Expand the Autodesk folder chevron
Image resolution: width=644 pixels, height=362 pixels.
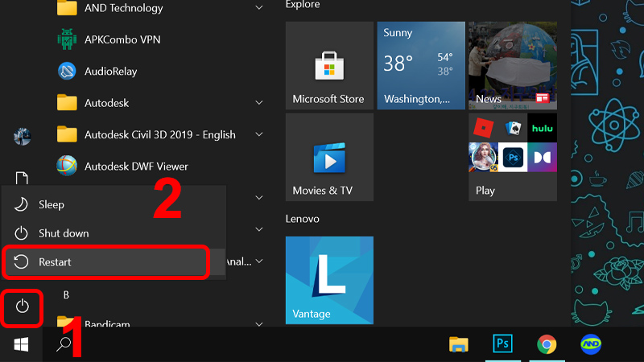[x=258, y=103]
